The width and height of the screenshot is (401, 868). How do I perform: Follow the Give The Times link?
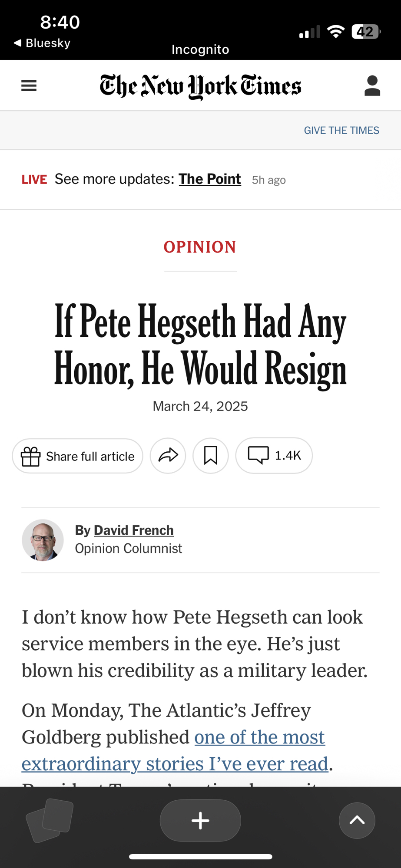pos(341,131)
